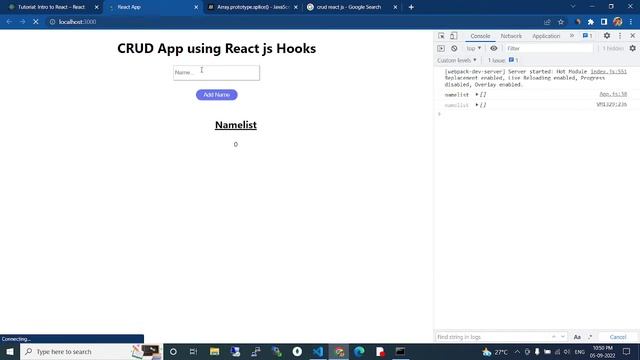Open the Windows Start menu
Screen dimensions: 640x360
10,351
